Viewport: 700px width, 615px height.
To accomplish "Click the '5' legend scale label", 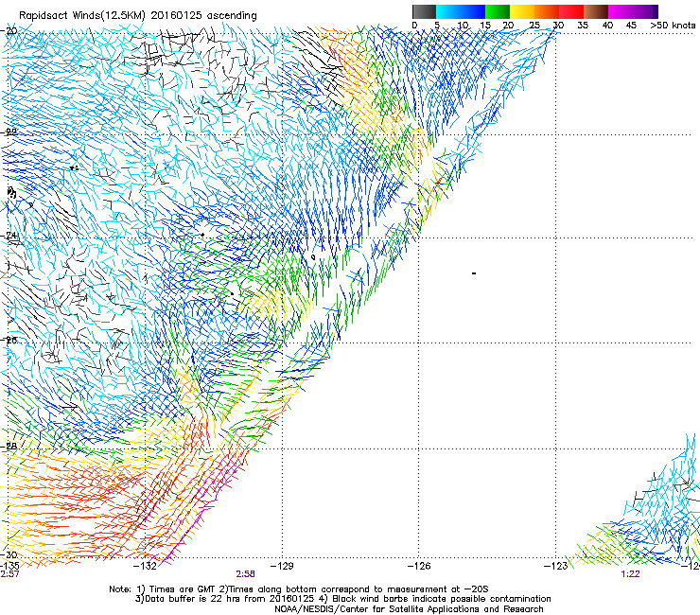I will coord(437,26).
